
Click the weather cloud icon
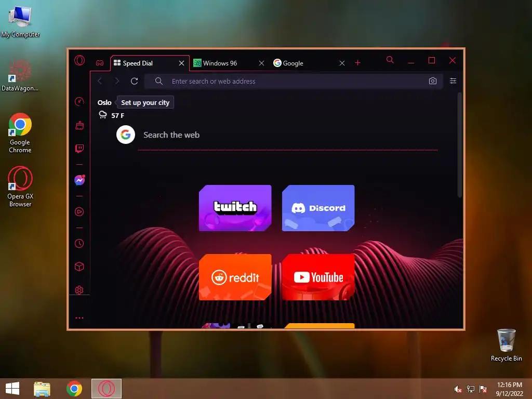[103, 115]
